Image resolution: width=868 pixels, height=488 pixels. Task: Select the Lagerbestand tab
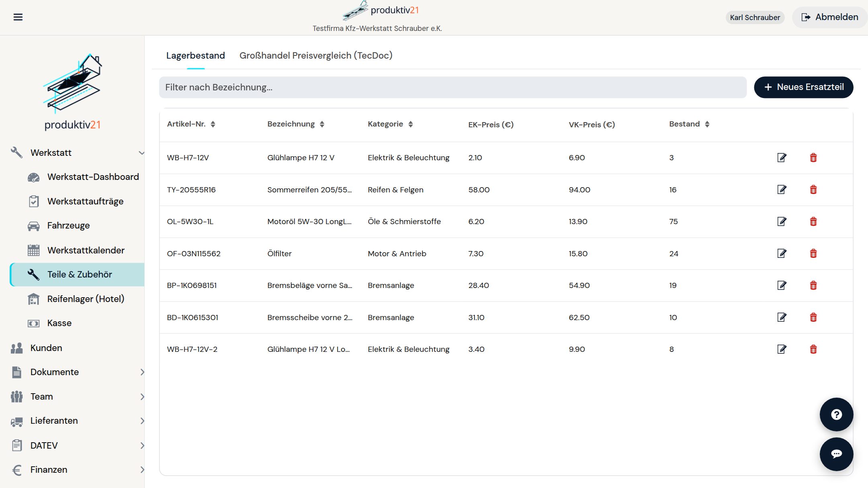click(x=196, y=55)
